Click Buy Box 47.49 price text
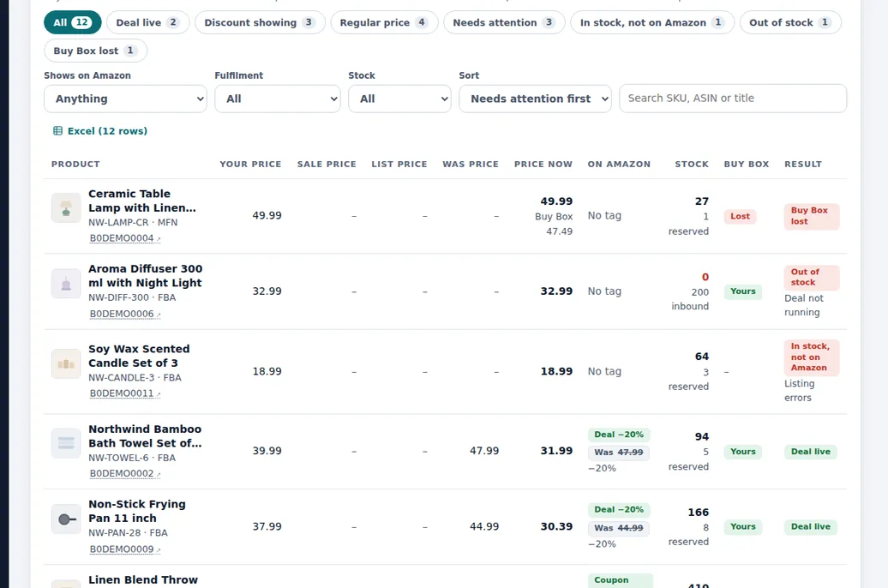Image resolution: width=888 pixels, height=588 pixels. (554, 224)
